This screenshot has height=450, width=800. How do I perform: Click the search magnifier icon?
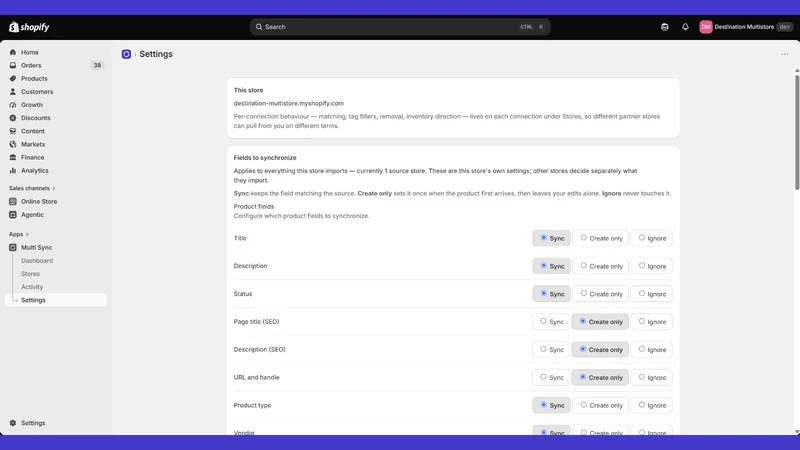[259, 27]
